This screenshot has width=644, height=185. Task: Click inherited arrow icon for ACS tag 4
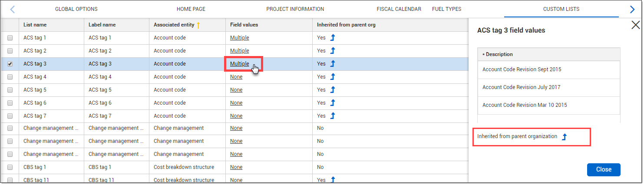coord(333,77)
